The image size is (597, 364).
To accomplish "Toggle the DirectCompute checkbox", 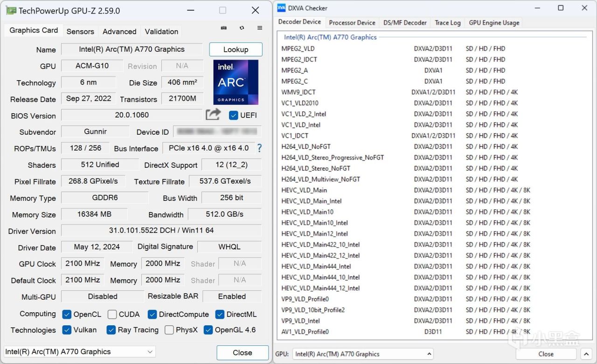I will [x=152, y=314].
